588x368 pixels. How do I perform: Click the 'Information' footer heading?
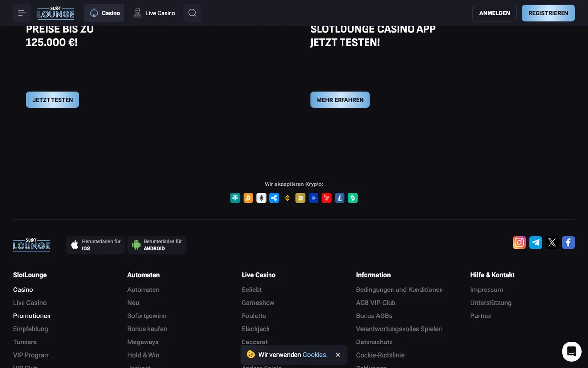(x=373, y=275)
